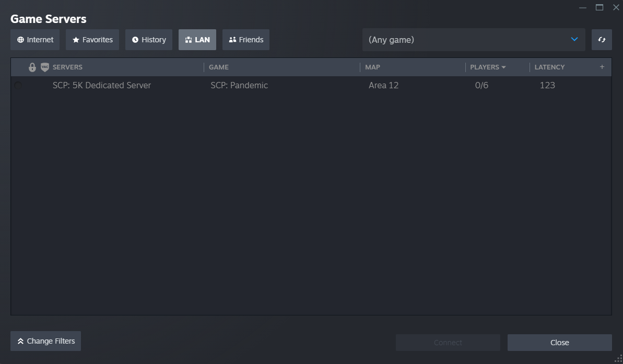Click the window resize grip at the corner
This screenshot has width=623, height=364.
pos(618,359)
